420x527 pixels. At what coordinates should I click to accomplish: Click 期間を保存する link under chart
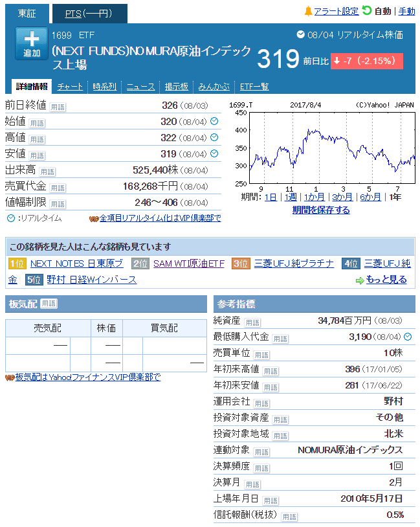pos(321,210)
